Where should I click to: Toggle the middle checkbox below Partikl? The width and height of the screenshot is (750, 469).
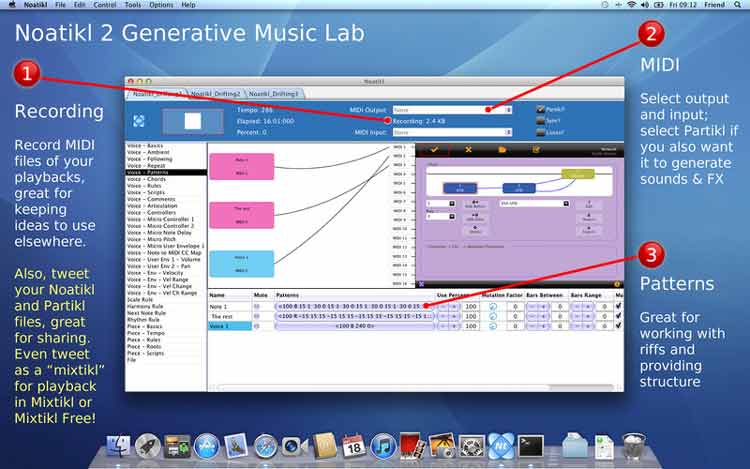540,121
